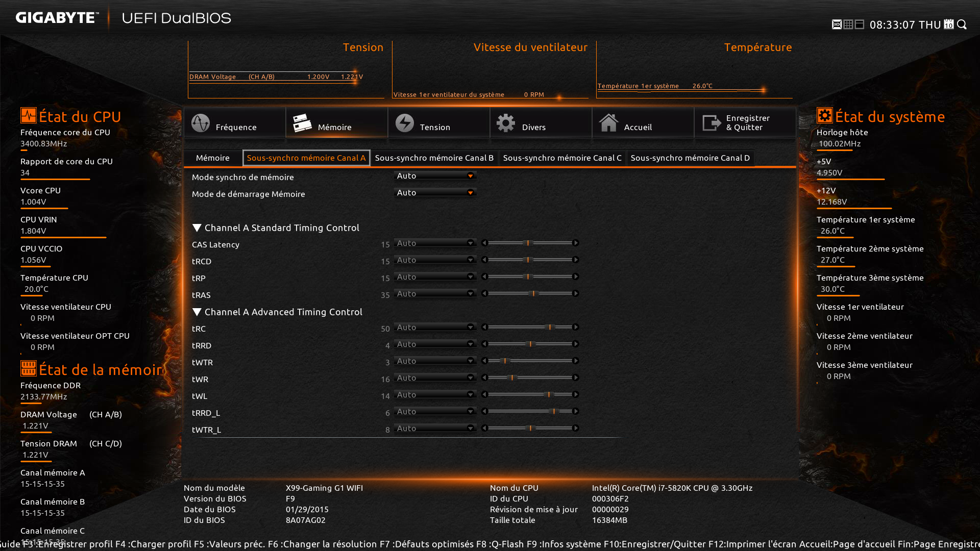Open the CAS Latency Auto dropdown

[435, 243]
